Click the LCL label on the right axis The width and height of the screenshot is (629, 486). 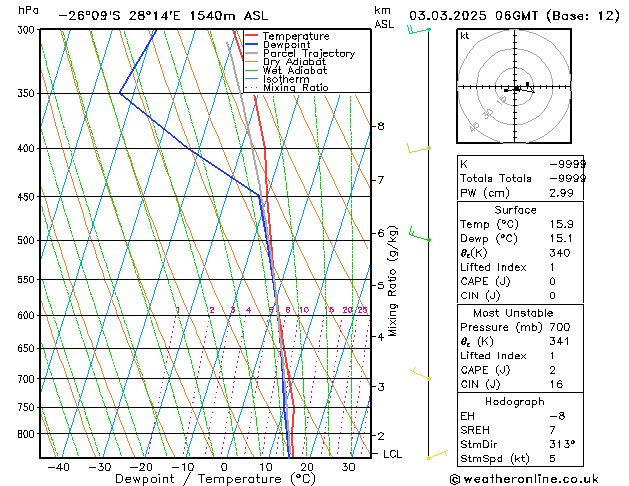(392, 454)
